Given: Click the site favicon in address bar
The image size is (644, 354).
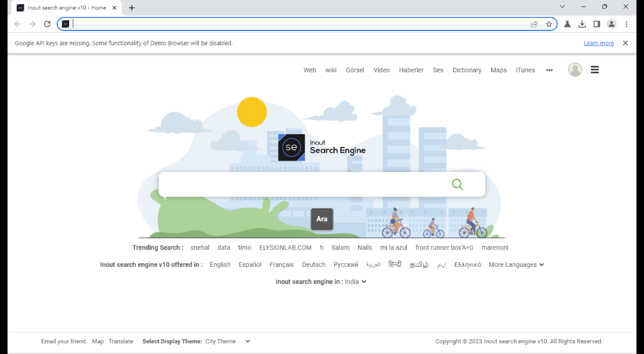Looking at the screenshot, I should coord(66,24).
